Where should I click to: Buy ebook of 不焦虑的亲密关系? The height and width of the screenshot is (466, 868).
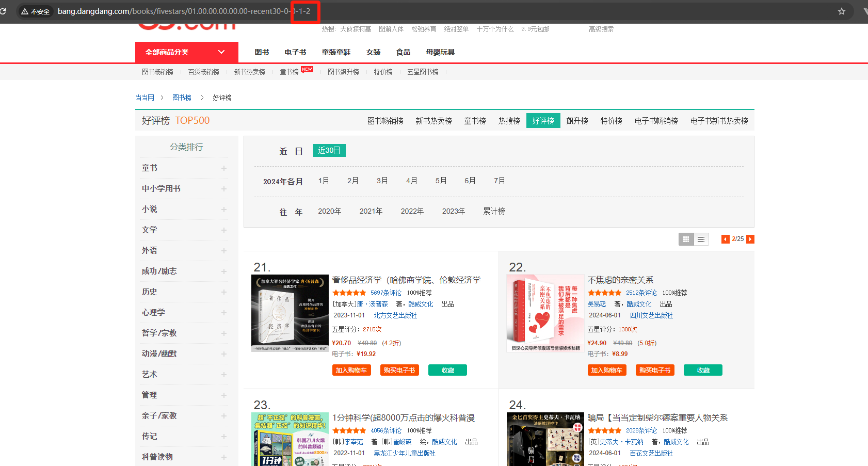(655, 370)
